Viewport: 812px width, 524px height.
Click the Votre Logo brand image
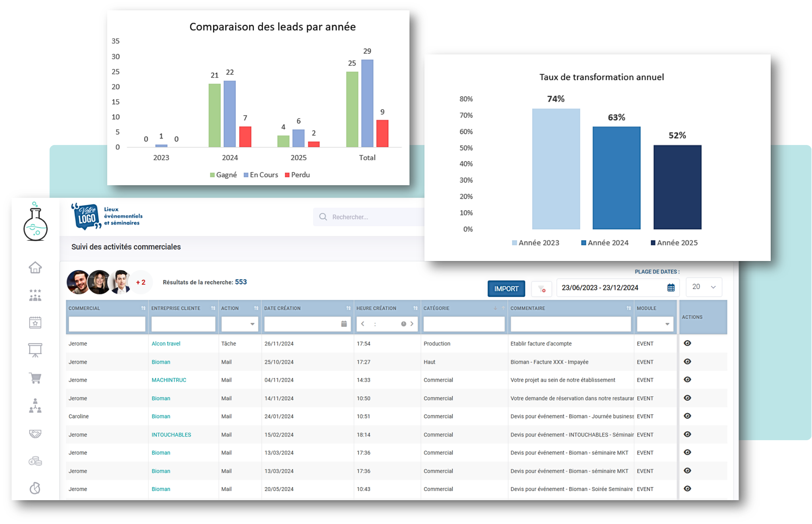click(x=106, y=216)
